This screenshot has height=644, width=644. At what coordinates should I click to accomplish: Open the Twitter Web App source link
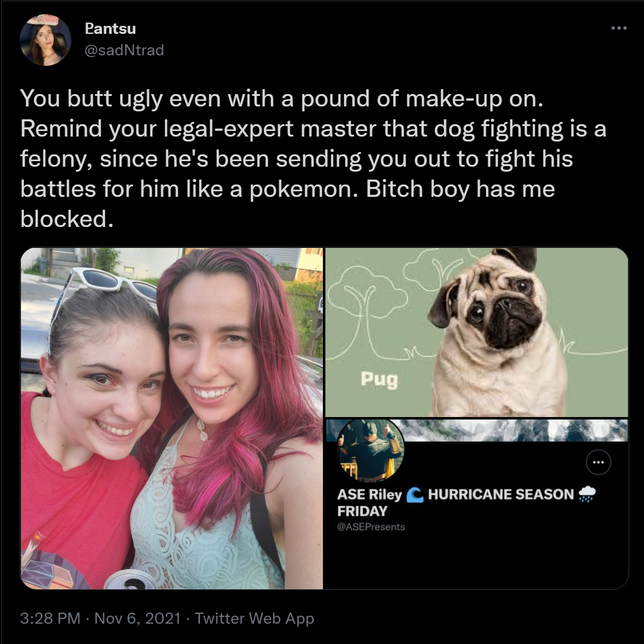[254, 618]
